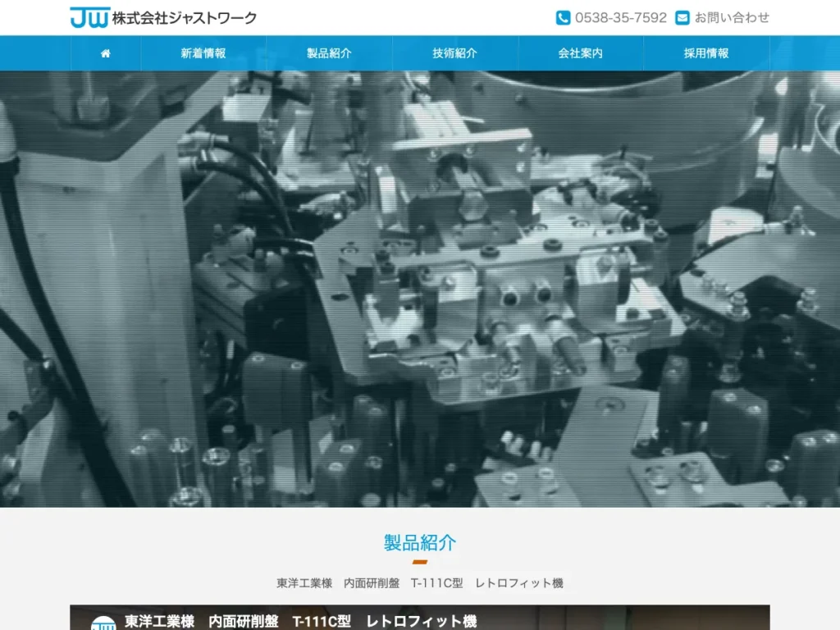
Task: Click the phone icon in header
Action: click(563, 18)
